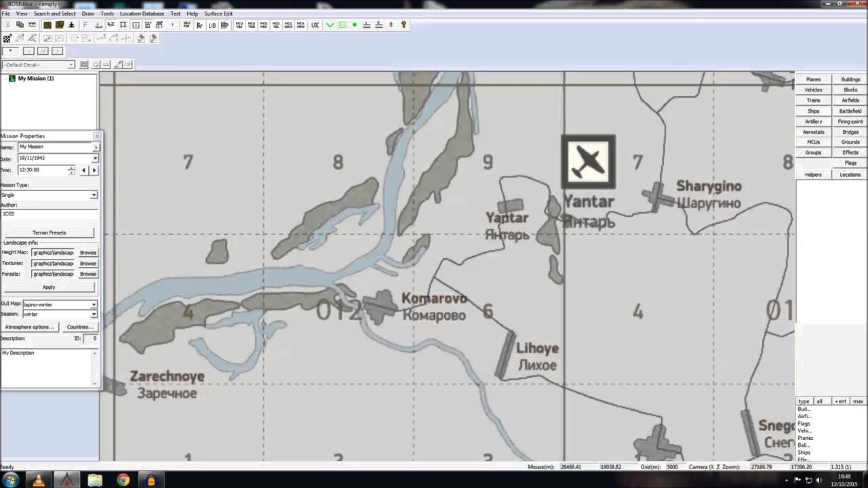
Task: Click the icon right of Default Decal dropdown
Action: coord(83,64)
